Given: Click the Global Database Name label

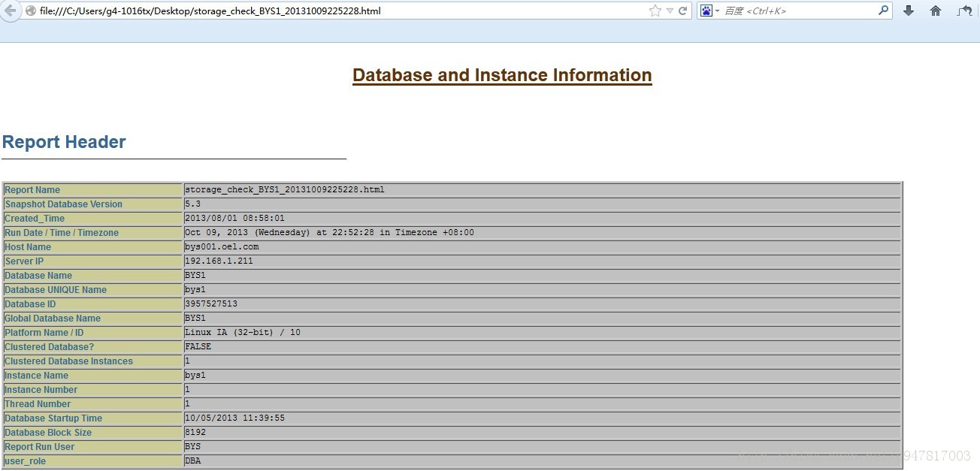Looking at the screenshot, I should pos(53,319).
